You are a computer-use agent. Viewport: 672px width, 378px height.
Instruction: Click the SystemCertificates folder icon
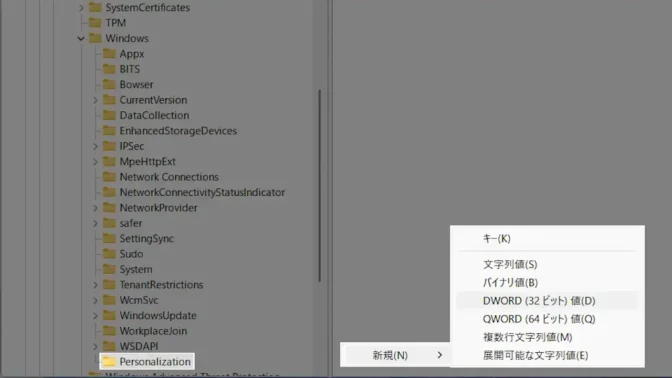(95, 7)
